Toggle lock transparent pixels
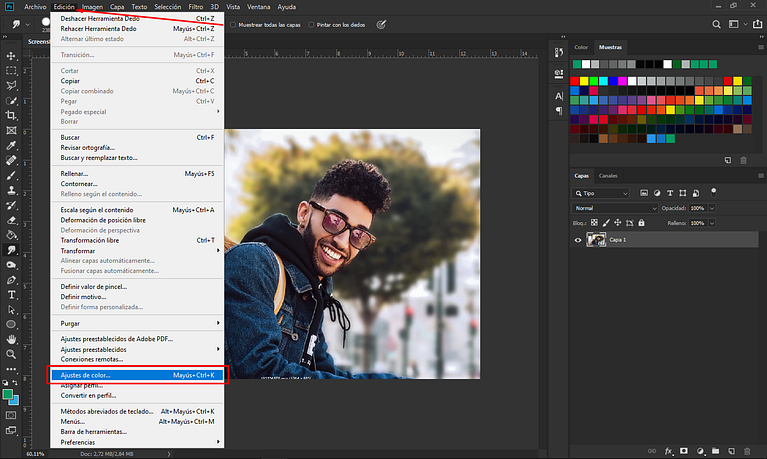This screenshot has width=767, height=459. (x=594, y=223)
